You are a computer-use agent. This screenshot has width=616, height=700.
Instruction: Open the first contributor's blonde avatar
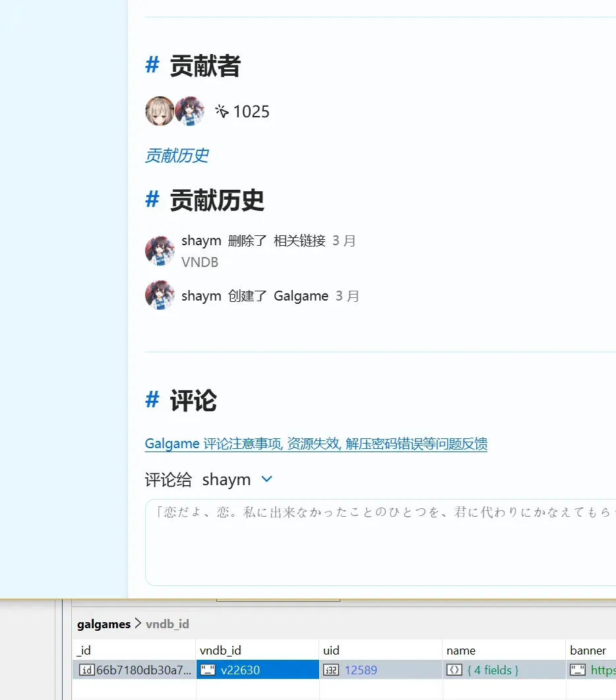point(160,111)
